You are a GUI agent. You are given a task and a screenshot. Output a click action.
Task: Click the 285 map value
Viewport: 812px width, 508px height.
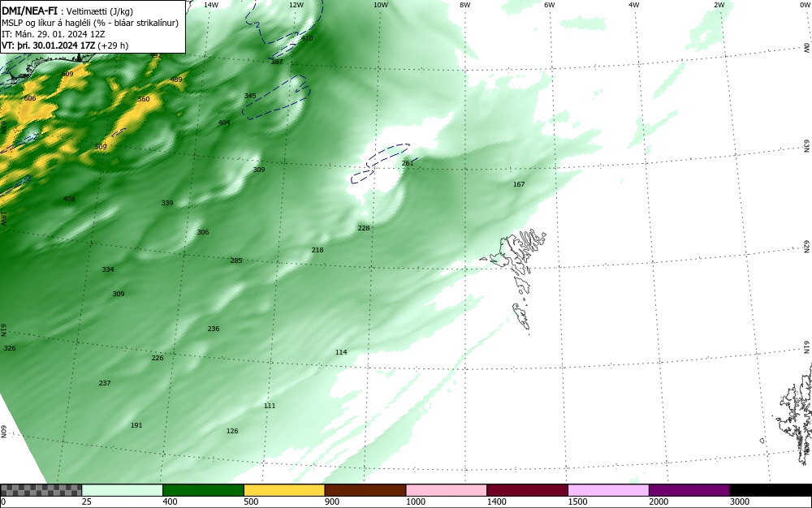pyautogui.click(x=236, y=260)
